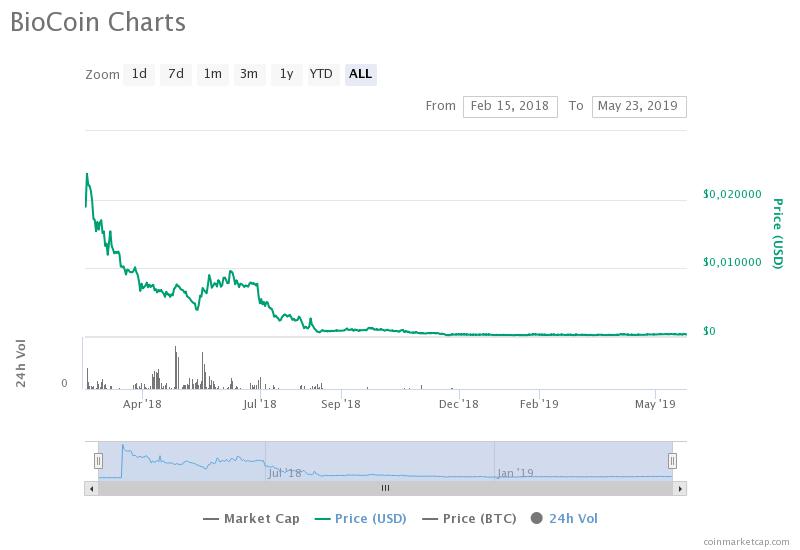Select the YTD zoom option
The image size is (800, 550).
pos(321,74)
